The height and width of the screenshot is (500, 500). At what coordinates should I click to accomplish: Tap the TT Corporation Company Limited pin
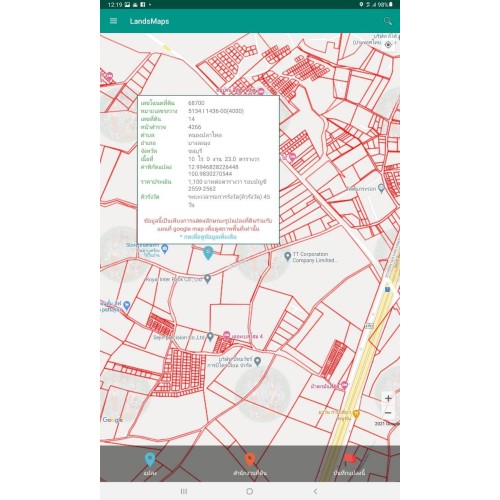pyautogui.click(x=287, y=256)
